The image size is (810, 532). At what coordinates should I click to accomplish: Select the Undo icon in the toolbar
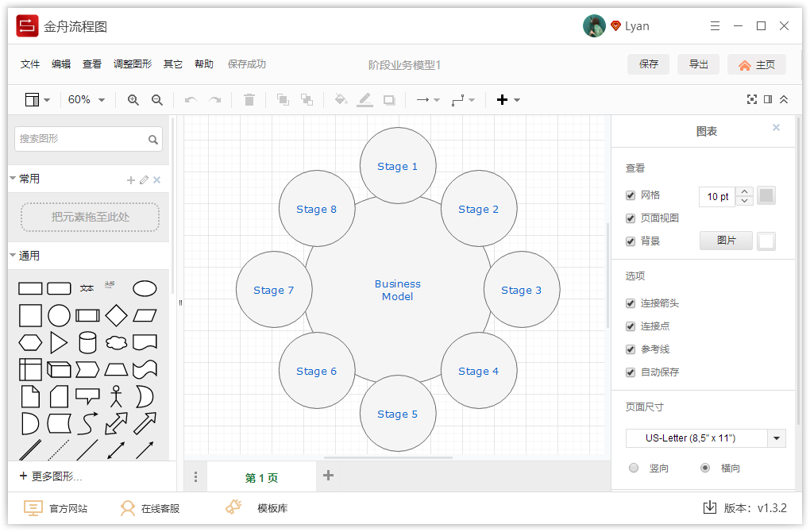point(191,99)
